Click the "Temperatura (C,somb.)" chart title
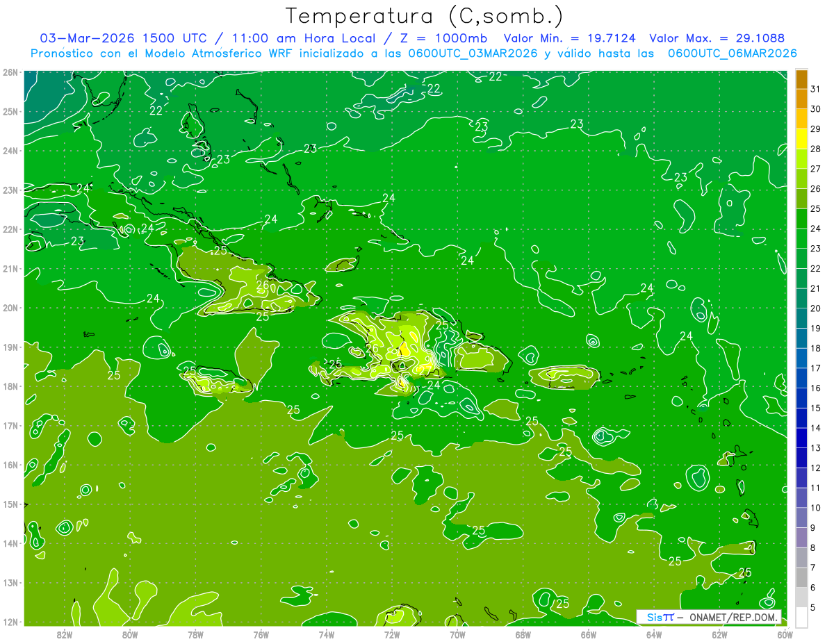Viewport: 834px width, 644px height. point(424,16)
